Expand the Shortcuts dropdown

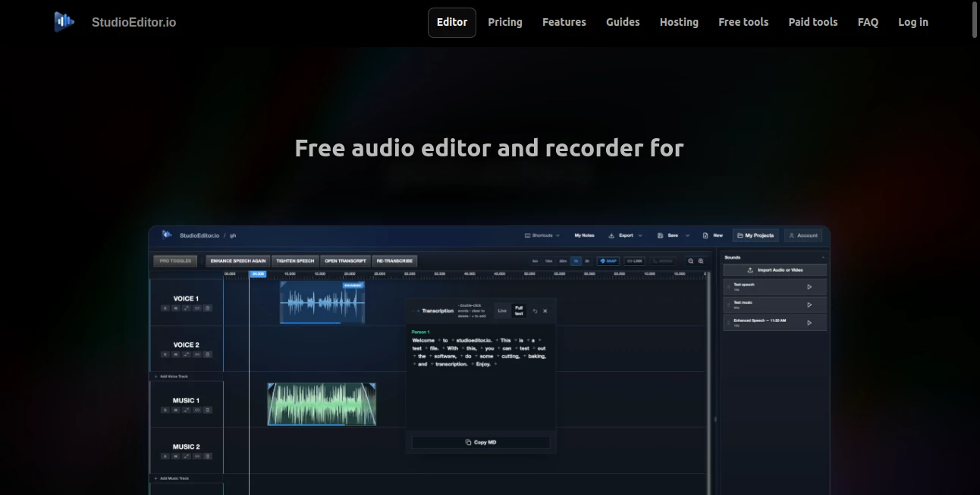point(542,235)
